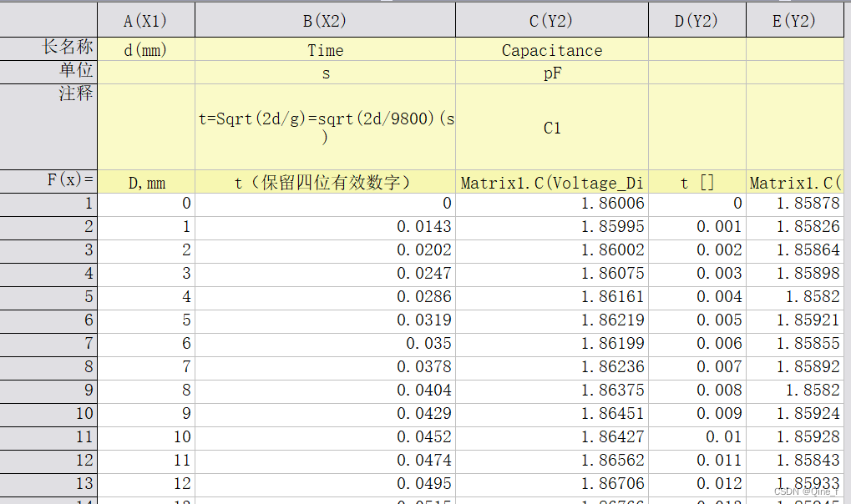Select row header 5
The image size is (851, 504).
click(x=48, y=298)
